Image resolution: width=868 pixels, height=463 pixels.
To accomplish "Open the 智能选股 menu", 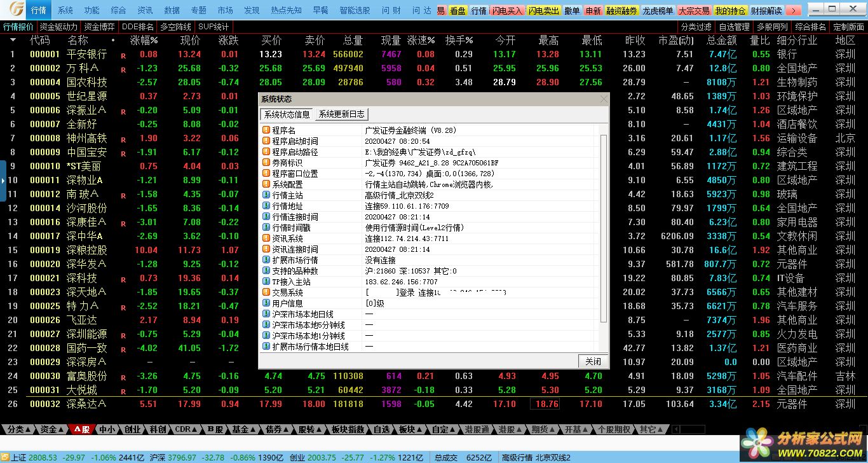I will pyautogui.click(x=355, y=11).
